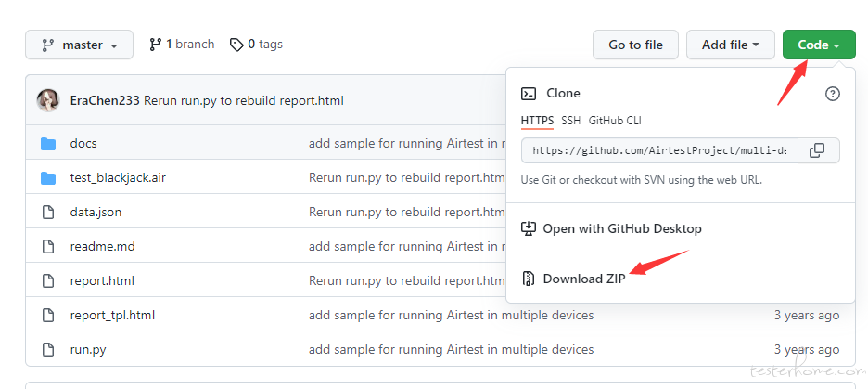
Task: Select the SSH clone tab
Action: click(570, 121)
